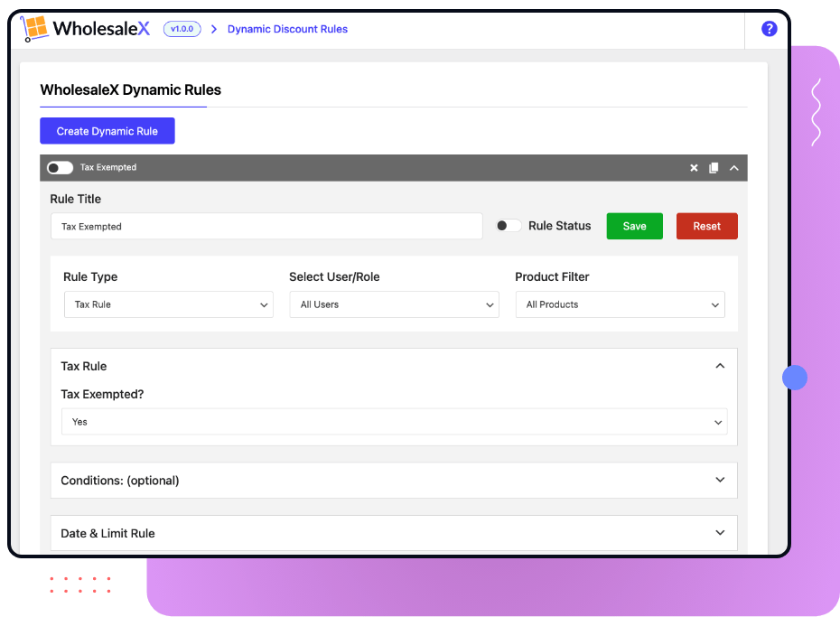This screenshot has width=840, height=617.
Task: Click the WholesaleX brand name text
Action: [101, 28]
